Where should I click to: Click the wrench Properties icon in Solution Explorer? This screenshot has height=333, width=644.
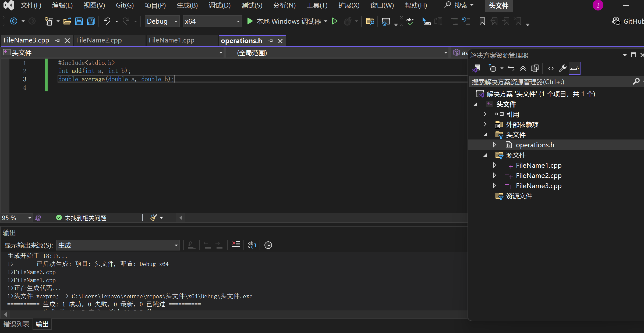pos(562,68)
